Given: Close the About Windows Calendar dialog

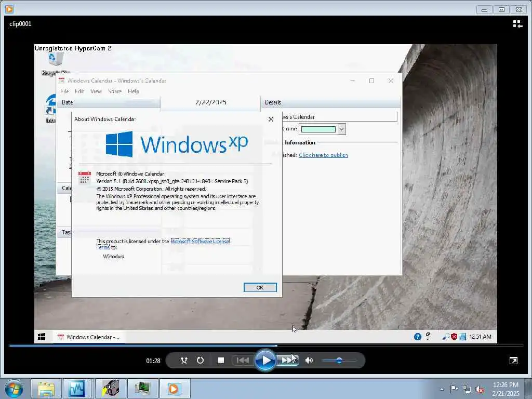Looking at the screenshot, I should click(x=271, y=119).
